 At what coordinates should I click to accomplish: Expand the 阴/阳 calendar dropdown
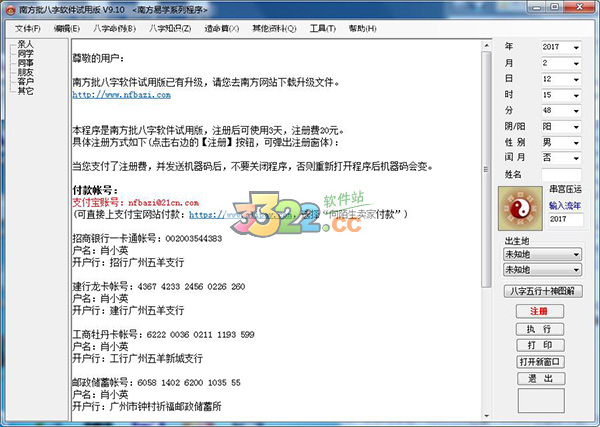[576, 127]
